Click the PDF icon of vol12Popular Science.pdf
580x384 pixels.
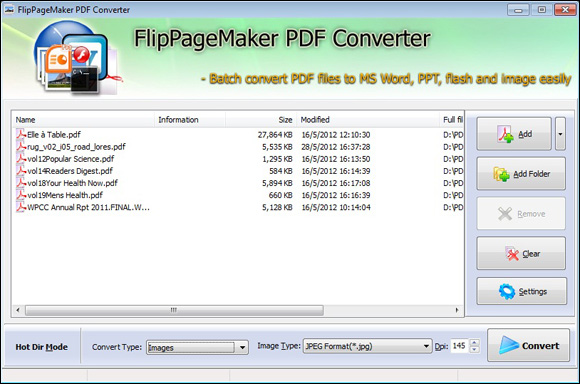21,158
